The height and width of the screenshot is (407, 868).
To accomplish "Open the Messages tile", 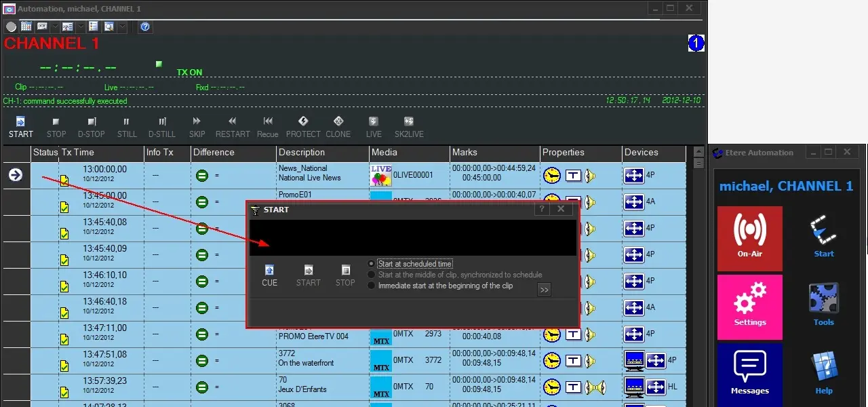I will pyautogui.click(x=749, y=374).
